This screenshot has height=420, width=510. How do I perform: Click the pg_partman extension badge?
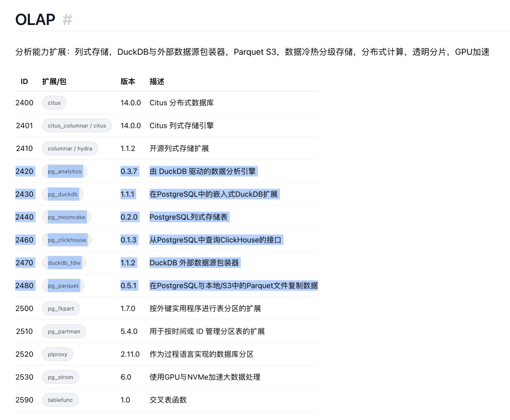pos(64,331)
